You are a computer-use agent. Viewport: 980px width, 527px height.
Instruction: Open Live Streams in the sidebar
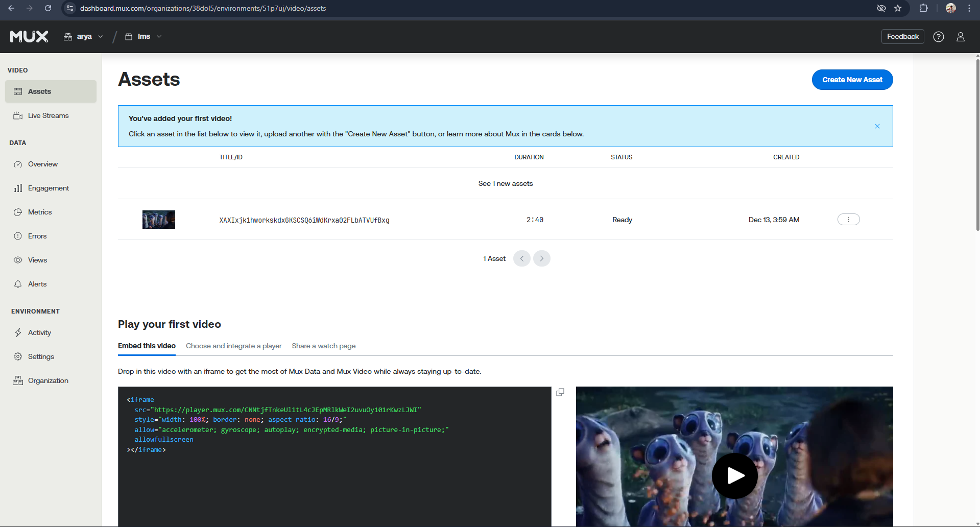pyautogui.click(x=48, y=116)
